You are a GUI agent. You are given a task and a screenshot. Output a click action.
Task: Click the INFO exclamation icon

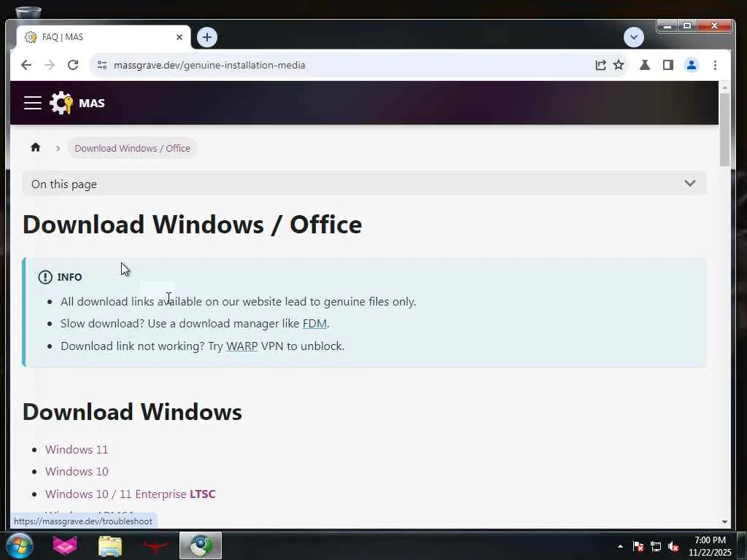(x=44, y=277)
